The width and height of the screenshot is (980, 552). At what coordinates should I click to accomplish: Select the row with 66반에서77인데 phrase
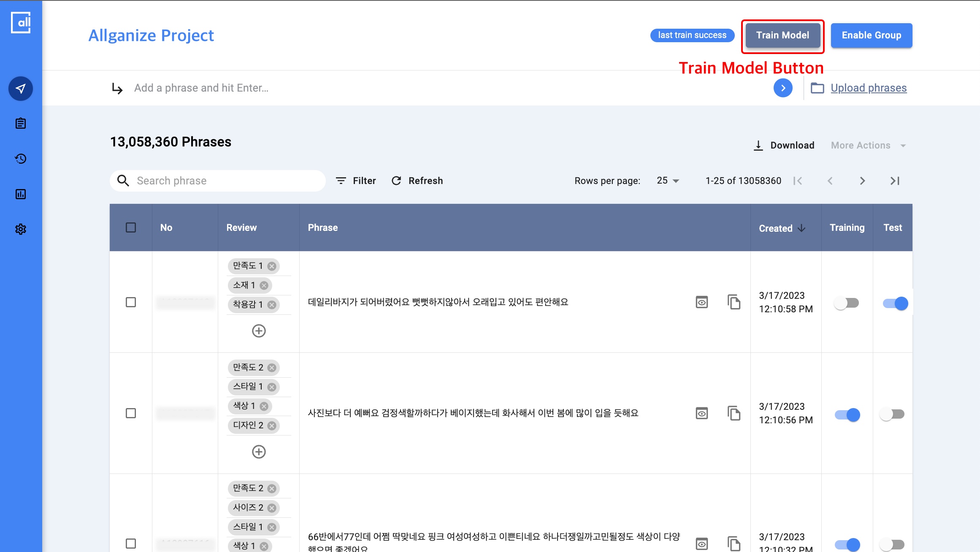pyautogui.click(x=131, y=544)
